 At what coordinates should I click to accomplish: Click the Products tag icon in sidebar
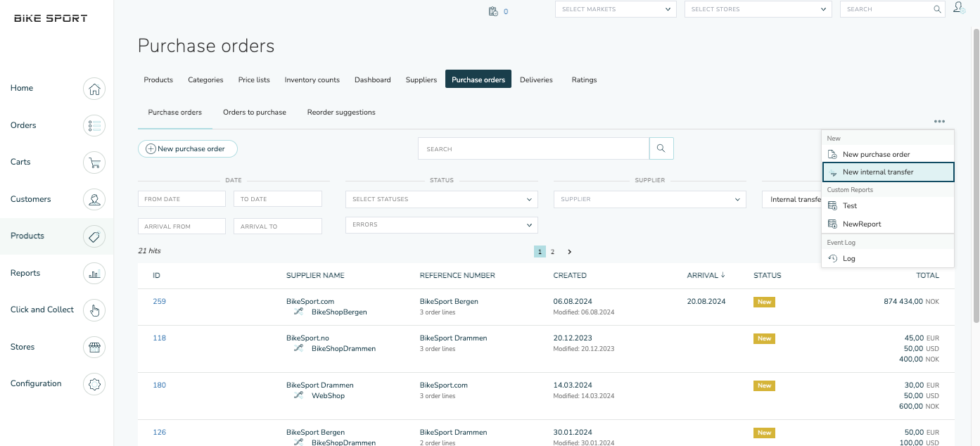coord(94,236)
